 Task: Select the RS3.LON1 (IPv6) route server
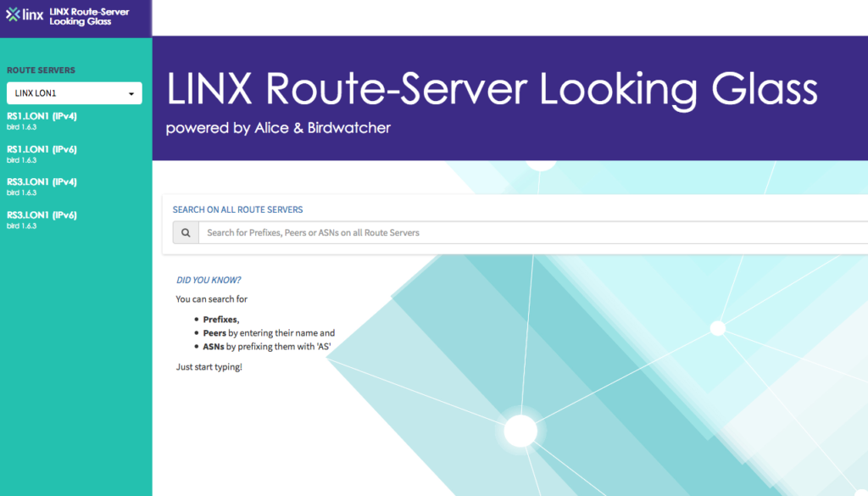pyautogui.click(x=42, y=215)
